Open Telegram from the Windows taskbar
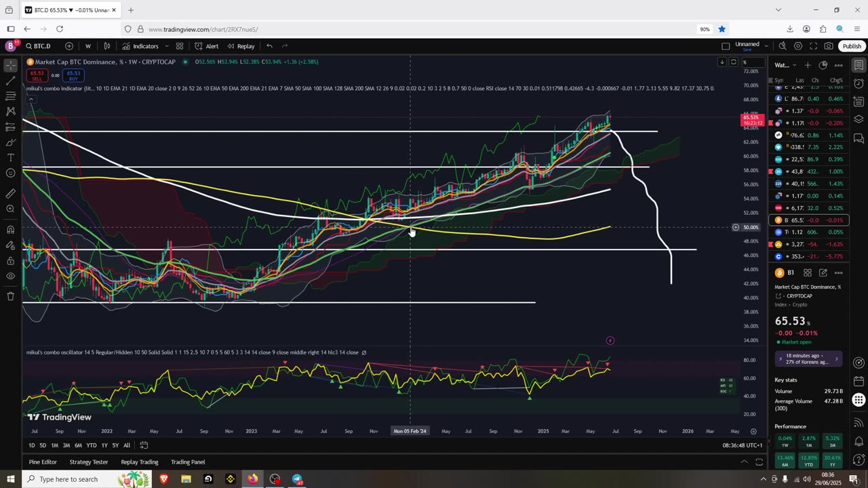This screenshot has height=488, width=868. click(x=297, y=479)
